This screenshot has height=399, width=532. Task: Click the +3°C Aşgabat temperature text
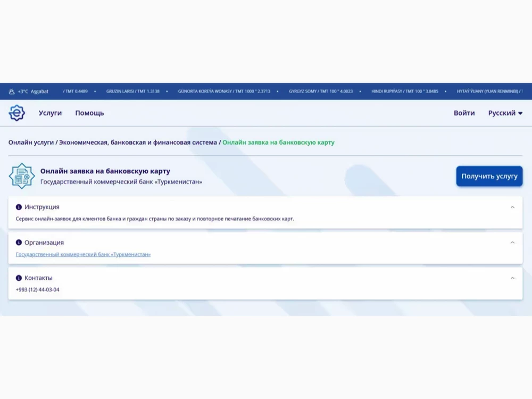(x=33, y=92)
